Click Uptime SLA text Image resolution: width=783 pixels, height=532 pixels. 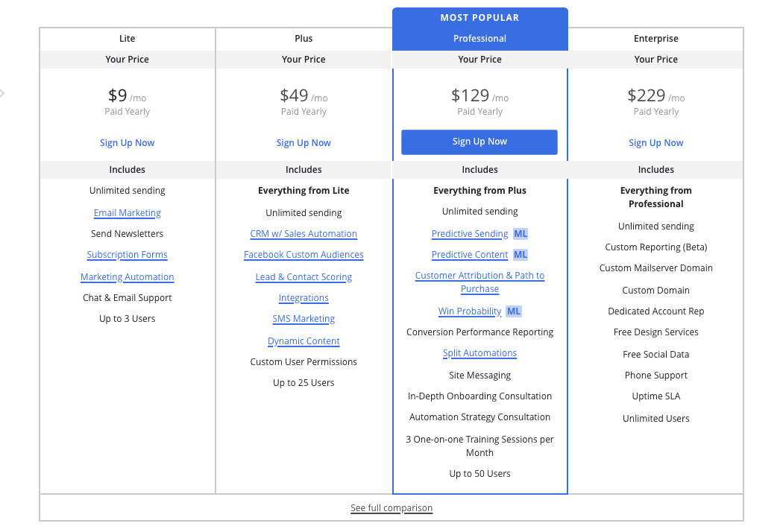(x=656, y=396)
